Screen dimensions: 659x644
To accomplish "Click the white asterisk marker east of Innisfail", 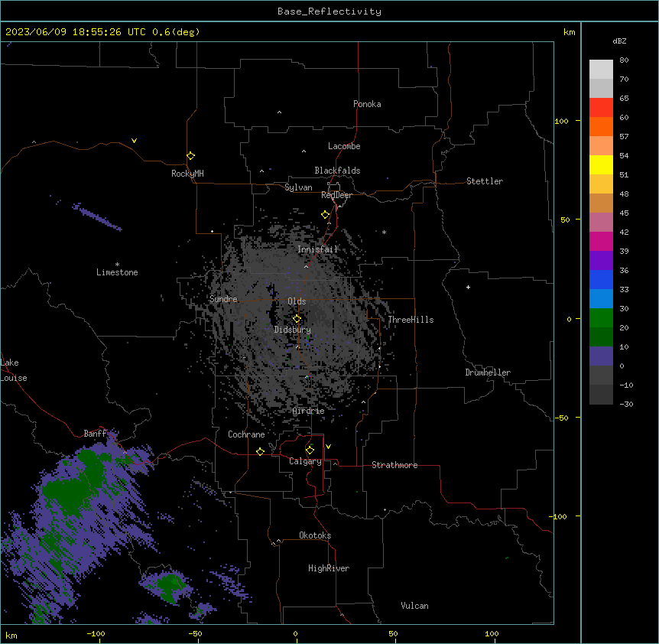I will 384,232.
